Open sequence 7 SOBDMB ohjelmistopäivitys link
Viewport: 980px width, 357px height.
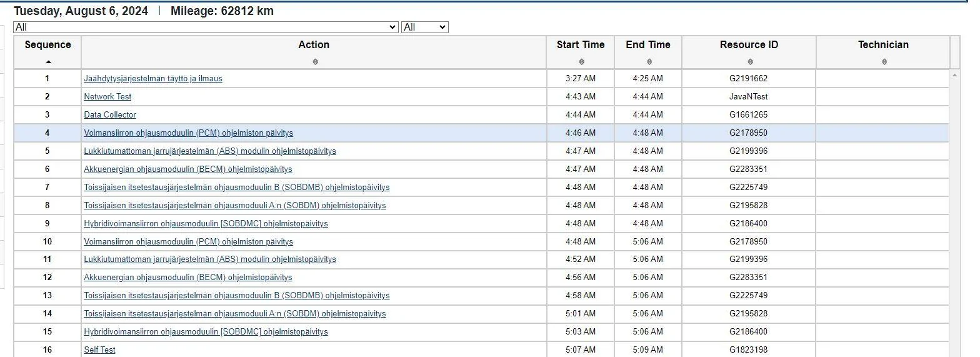click(237, 188)
